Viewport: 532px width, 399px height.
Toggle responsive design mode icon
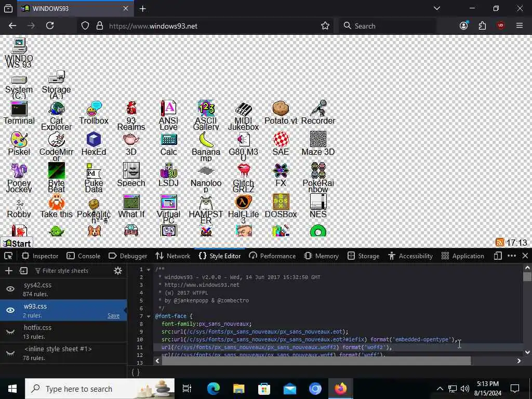pos(498,256)
